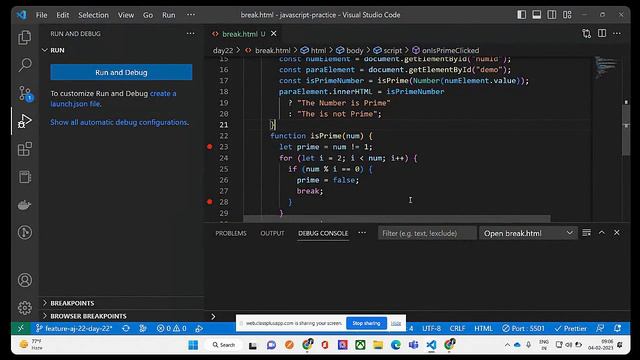640x360 pixels.
Task: Click create a launch.json file link
Action: [113, 98]
